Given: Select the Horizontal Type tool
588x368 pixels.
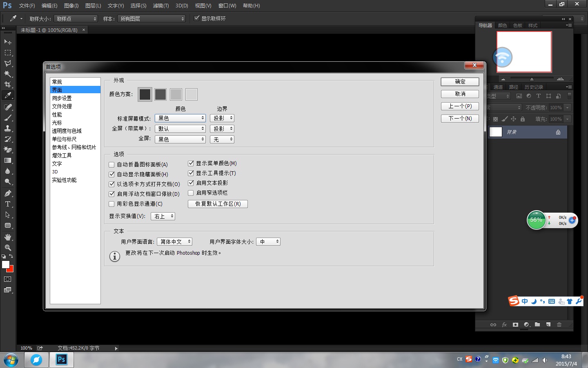Looking at the screenshot, I should pos(8,204).
